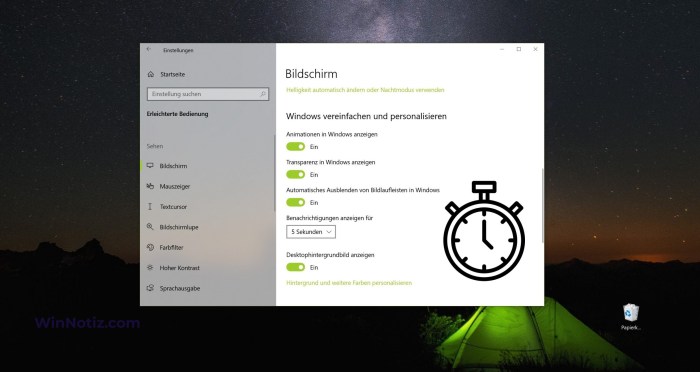The image size is (700, 372).
Task: Go to Startseite
Action: point(172,74)
